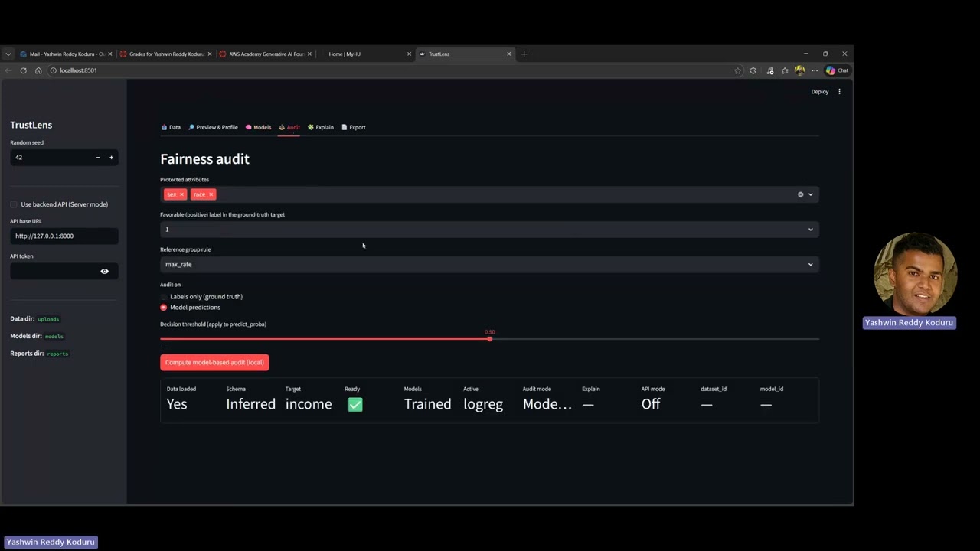Click the Deploy button
Viewport: 980px width, 551px height.
coord(820,92)
